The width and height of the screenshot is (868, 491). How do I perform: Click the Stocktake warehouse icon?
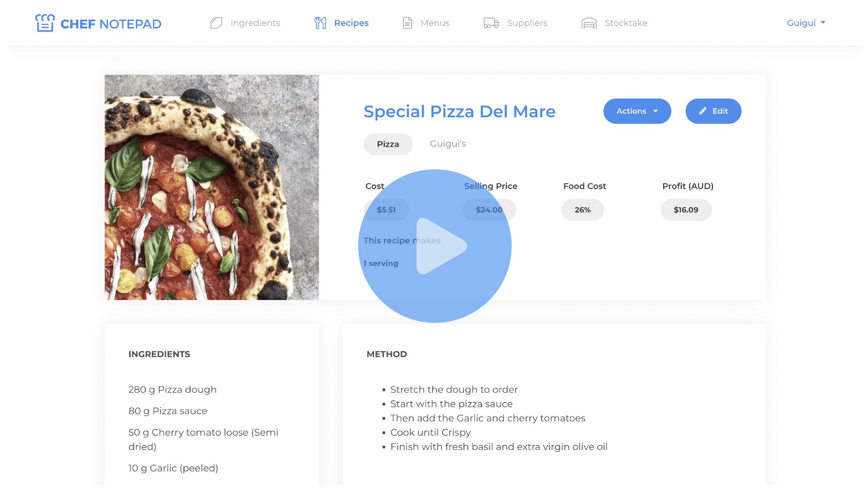[x=589, y=23]
